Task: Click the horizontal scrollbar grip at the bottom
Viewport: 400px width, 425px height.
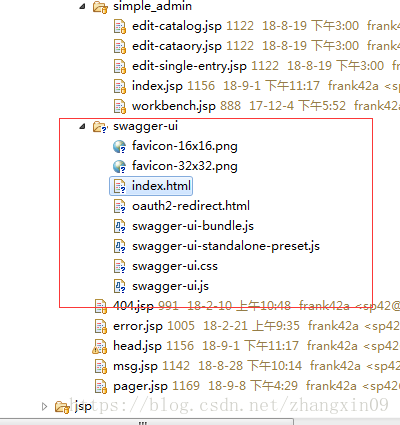Action: [143, 423]
